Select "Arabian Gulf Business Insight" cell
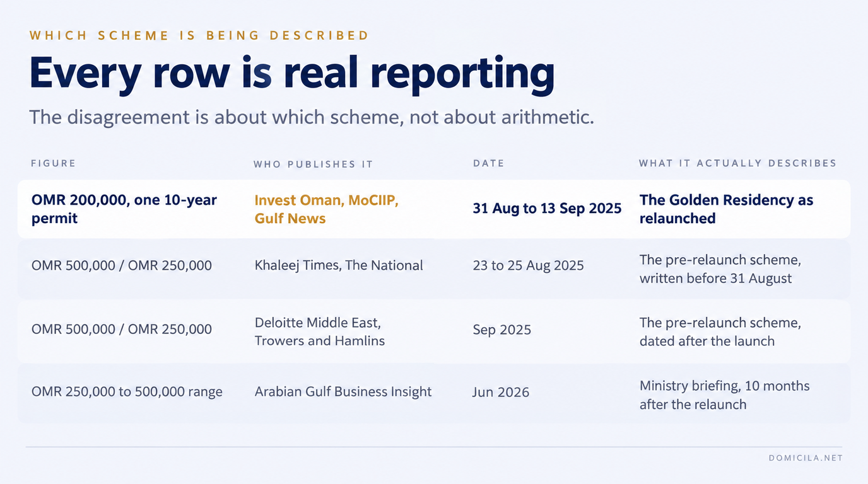 (x=343, y=391)
